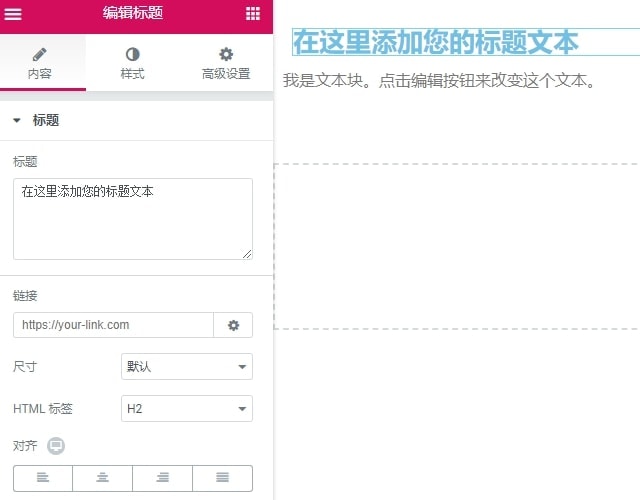Viewport: 640px width, 500px height.
Task: Click the responsive device icon beside 对齐
Action: [x=56, y=446]
